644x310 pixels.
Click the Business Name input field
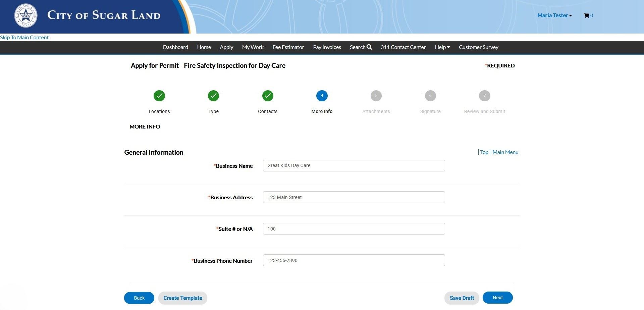click(x=354, y=166)
